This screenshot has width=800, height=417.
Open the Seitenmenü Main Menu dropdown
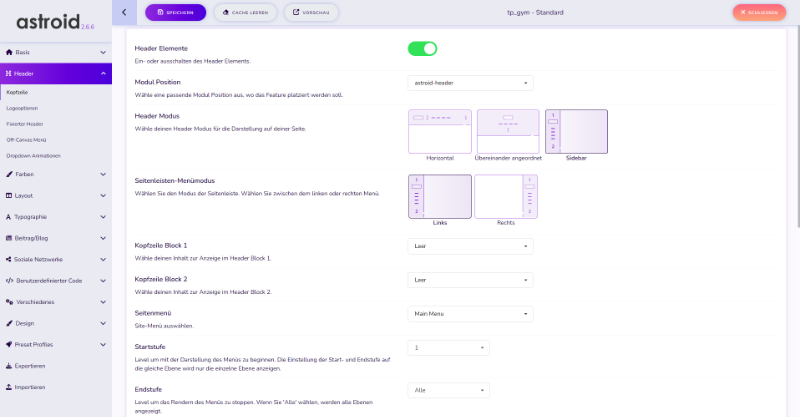coord(470,314)
